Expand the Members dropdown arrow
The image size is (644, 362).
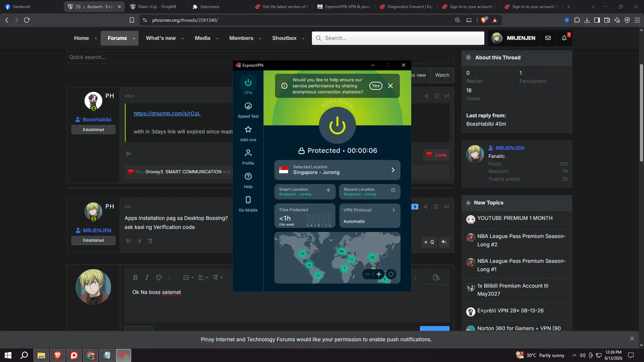pyautogui.click(x=260, y=39)
